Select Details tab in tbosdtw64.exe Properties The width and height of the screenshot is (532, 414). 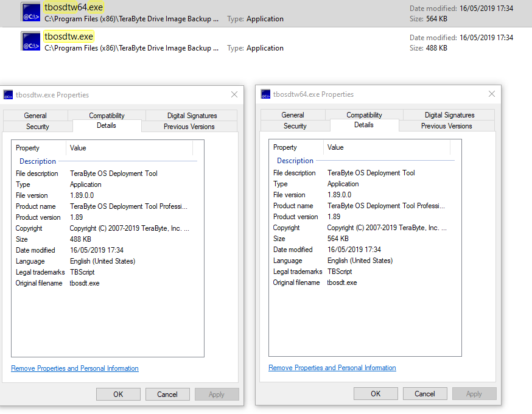364,125
